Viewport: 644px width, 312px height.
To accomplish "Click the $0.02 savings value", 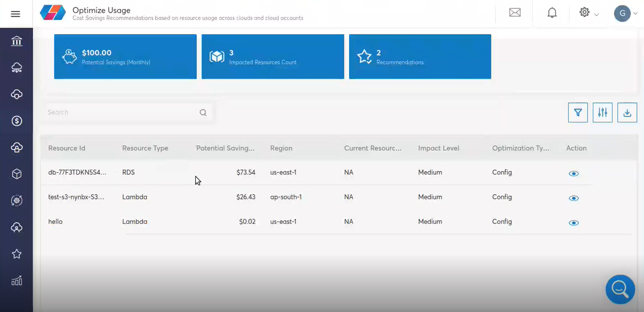I will 247,222.
